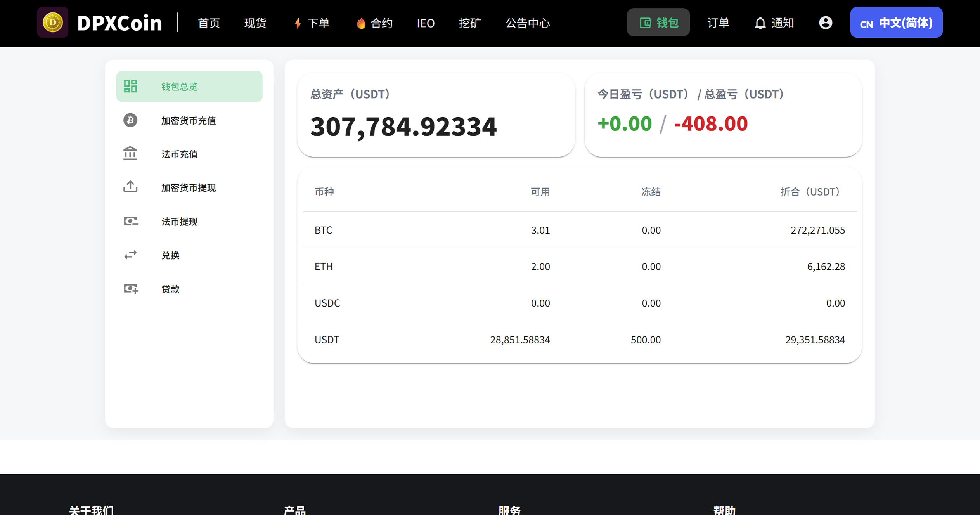This screenshot has height=515, width=980.
Task: Click the bank icon for fiat deposit
Action: (x=130, y=154)
